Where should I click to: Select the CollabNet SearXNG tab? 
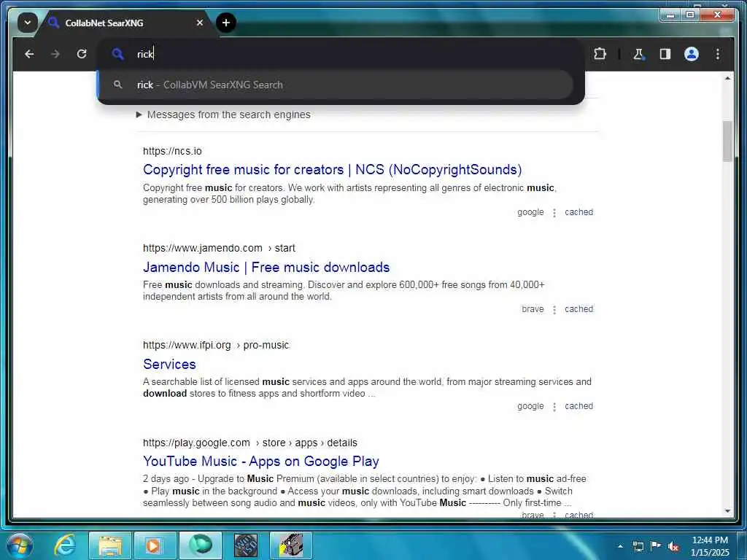click(124, 23)
